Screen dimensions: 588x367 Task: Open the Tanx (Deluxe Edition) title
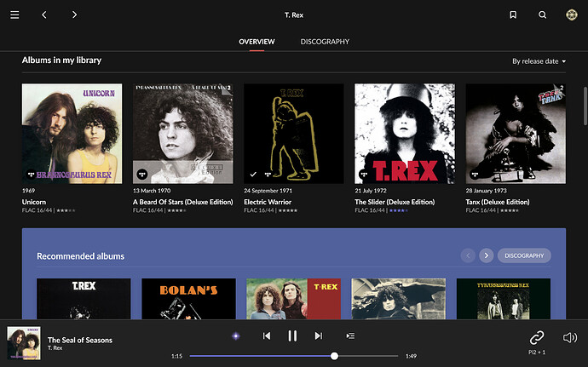498,202
